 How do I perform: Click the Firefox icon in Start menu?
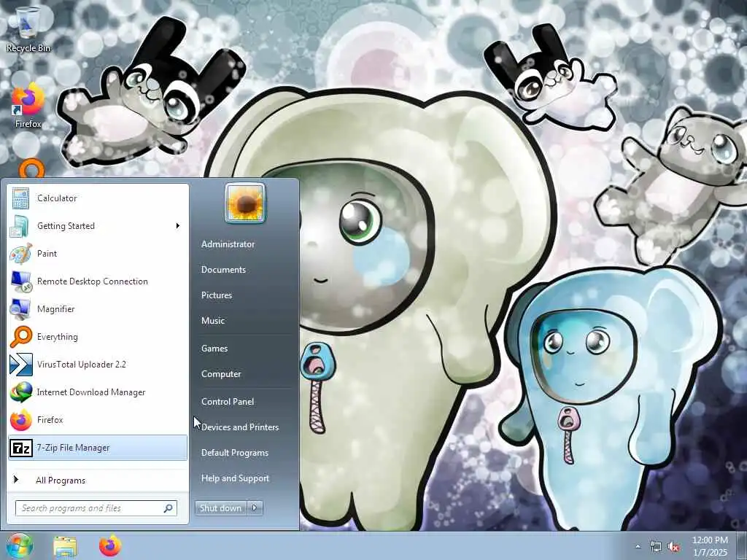[x=21, y=419]
